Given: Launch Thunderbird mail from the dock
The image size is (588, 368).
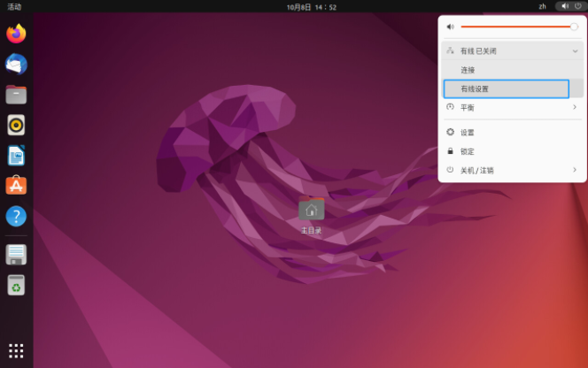Looking at the screenshot, I should pos(16,64).
